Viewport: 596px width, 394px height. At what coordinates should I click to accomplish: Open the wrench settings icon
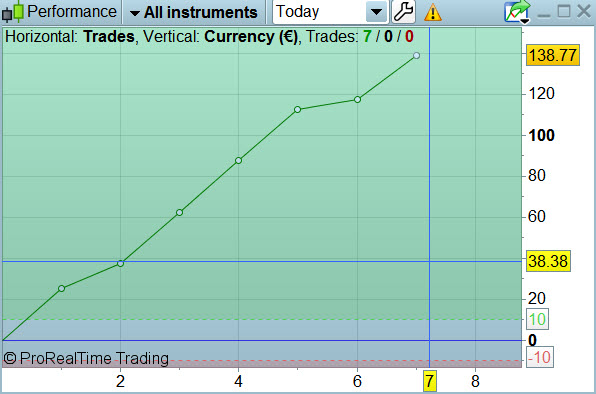point(403,12)
